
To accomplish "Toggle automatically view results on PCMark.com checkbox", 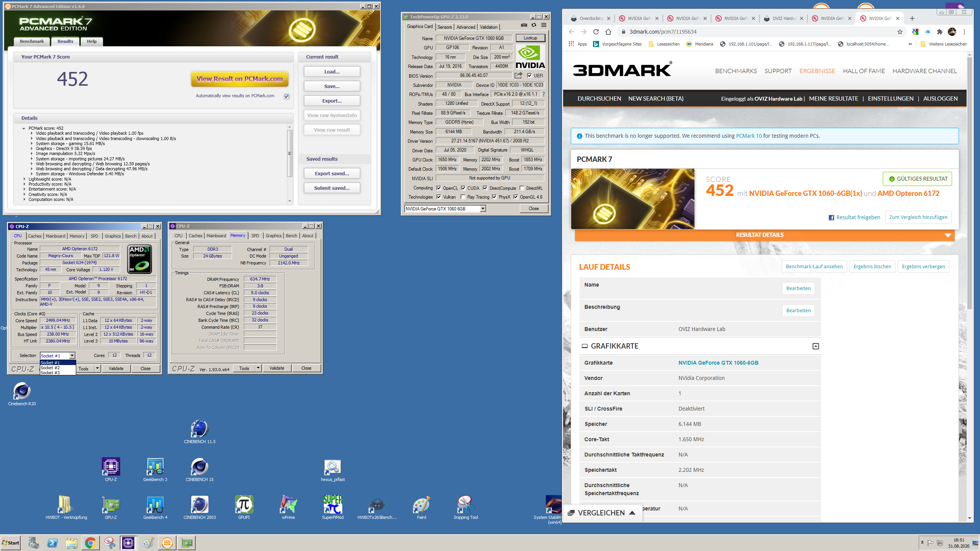I will (286, 96).
